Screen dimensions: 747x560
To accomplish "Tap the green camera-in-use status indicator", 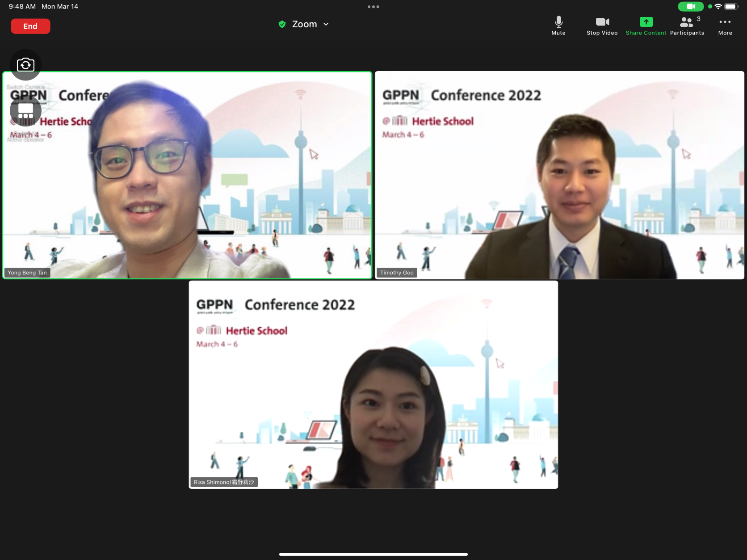I will 691,6.
